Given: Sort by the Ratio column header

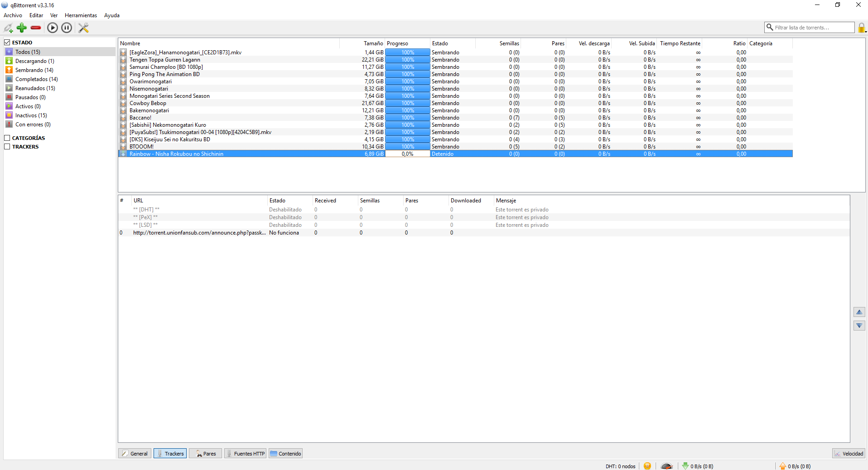Looking at the screenshot, I should (724, 43).
